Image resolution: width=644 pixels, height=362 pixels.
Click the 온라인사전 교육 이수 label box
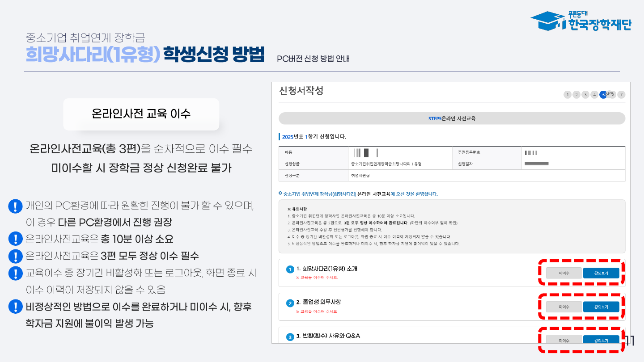141,114
